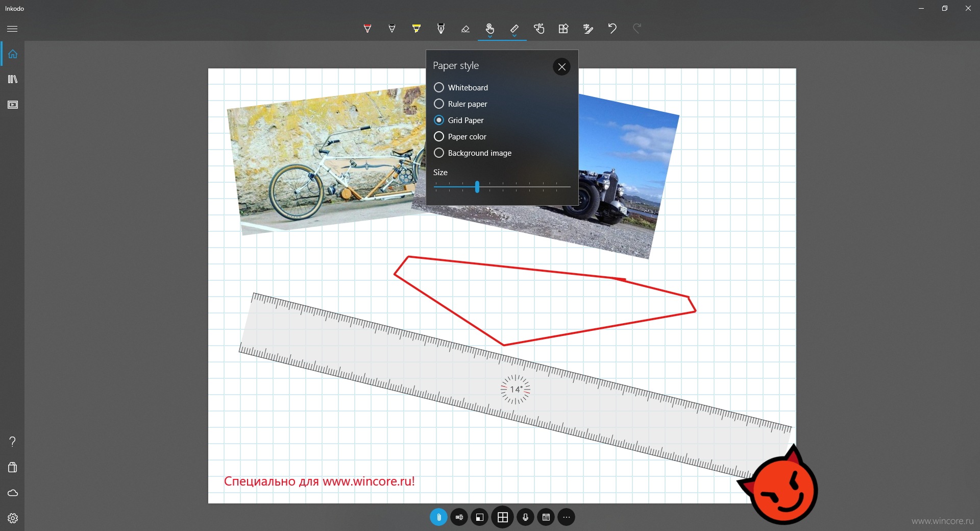Open the store shopping bag icon
Screen dimensions: 980x531
[13, 467]
